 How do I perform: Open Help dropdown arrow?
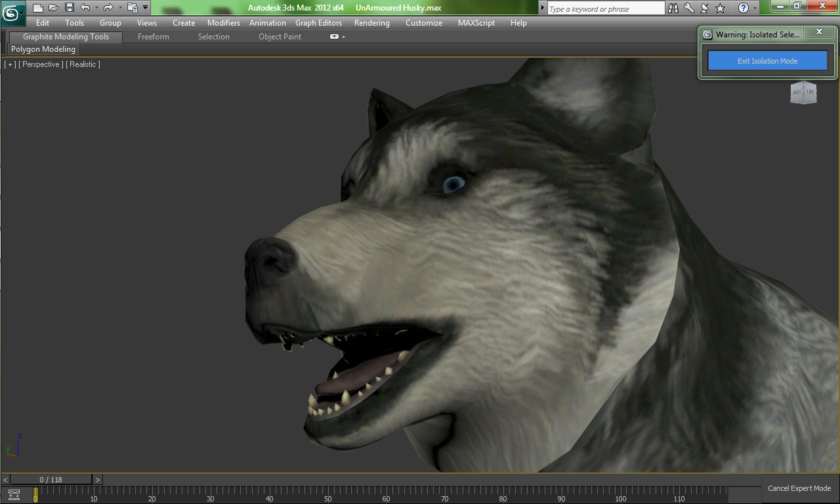755,8
